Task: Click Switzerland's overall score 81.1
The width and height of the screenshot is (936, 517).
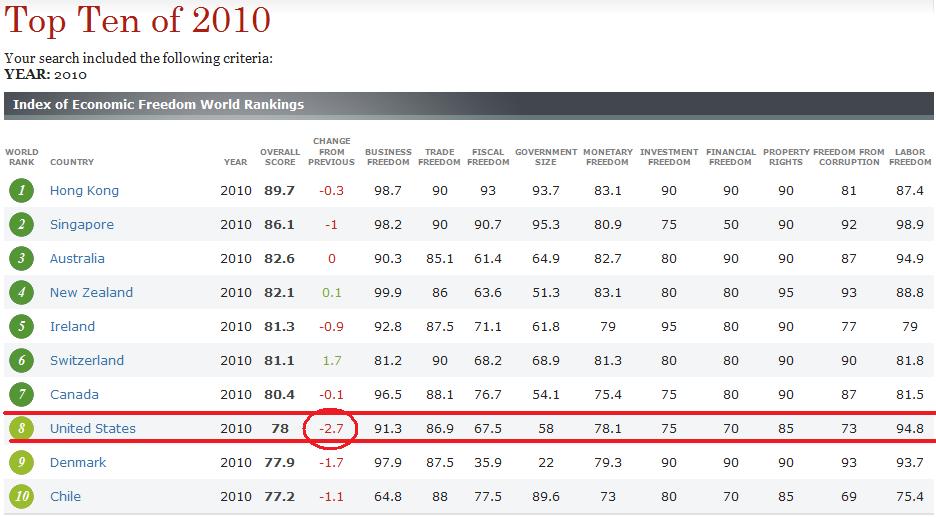Action: click(x=279, y=361)
